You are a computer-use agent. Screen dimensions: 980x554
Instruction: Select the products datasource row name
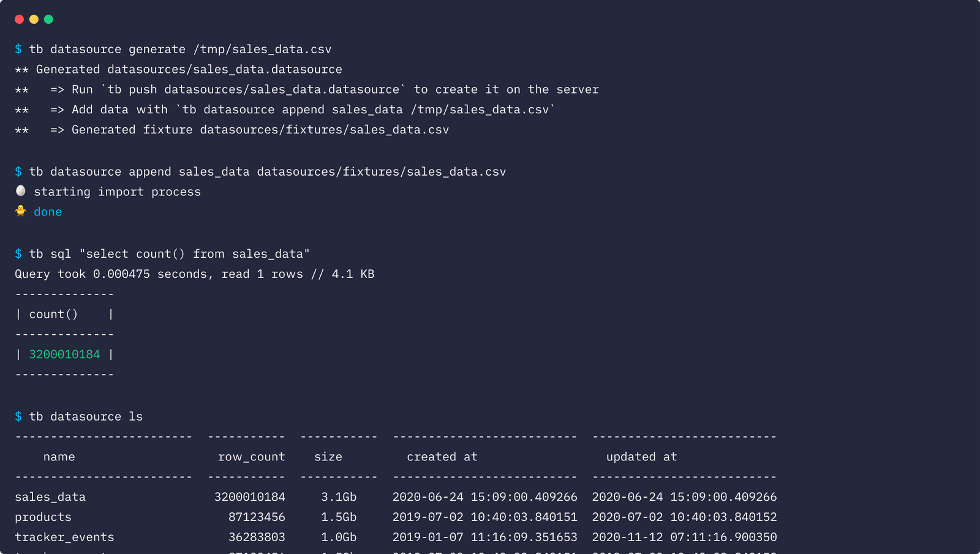click(x=43, y=517)
